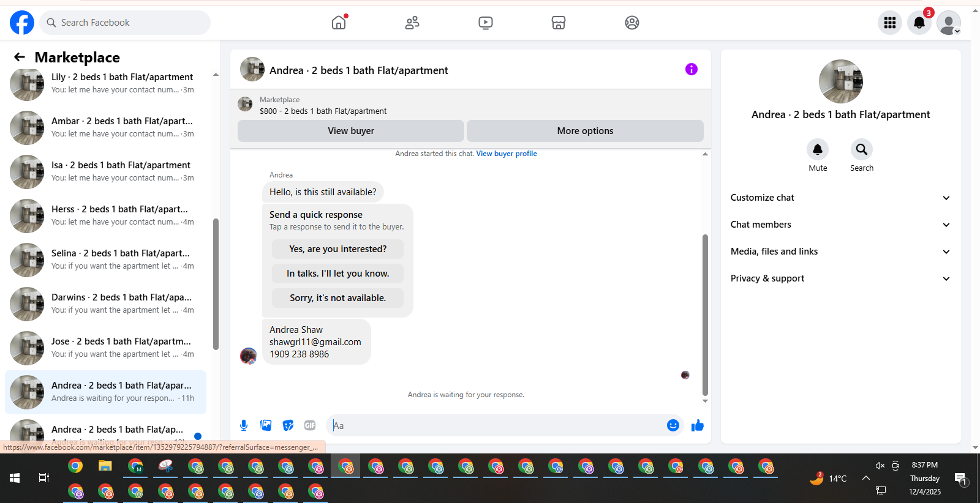Go to the Home feed tab
The width and height of the screenshot is (980, 503).
pyautogui.click(x=339, y=23)
